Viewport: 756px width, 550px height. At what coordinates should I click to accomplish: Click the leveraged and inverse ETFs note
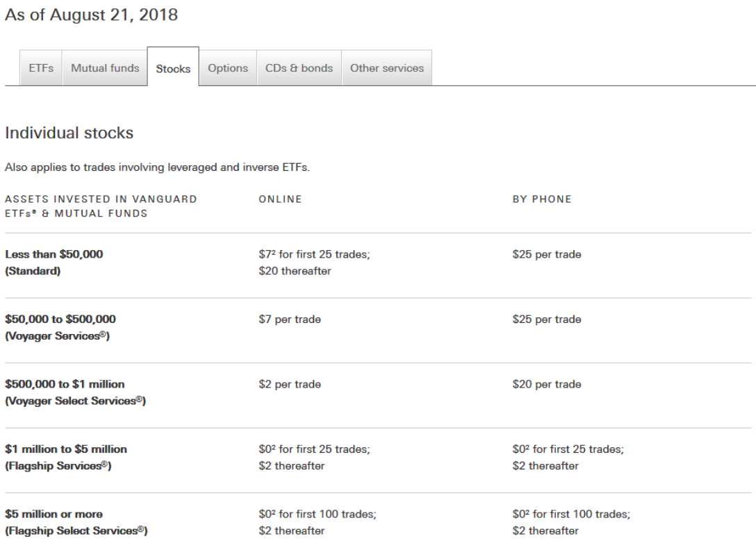click(x=157, y=167)
